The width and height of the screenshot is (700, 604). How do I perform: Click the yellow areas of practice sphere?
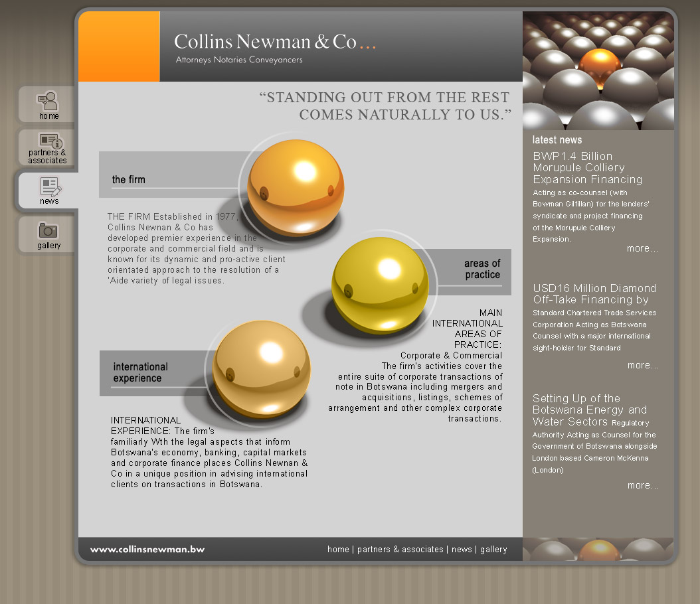380,285
